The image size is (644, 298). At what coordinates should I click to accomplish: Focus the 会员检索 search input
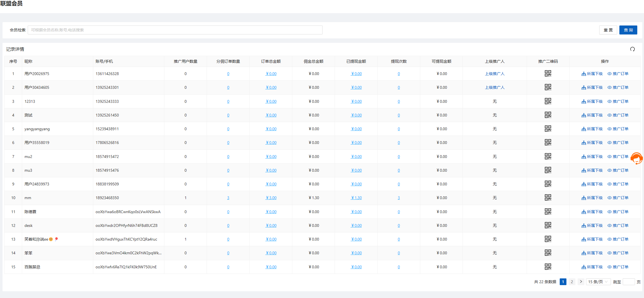[175, 30]
